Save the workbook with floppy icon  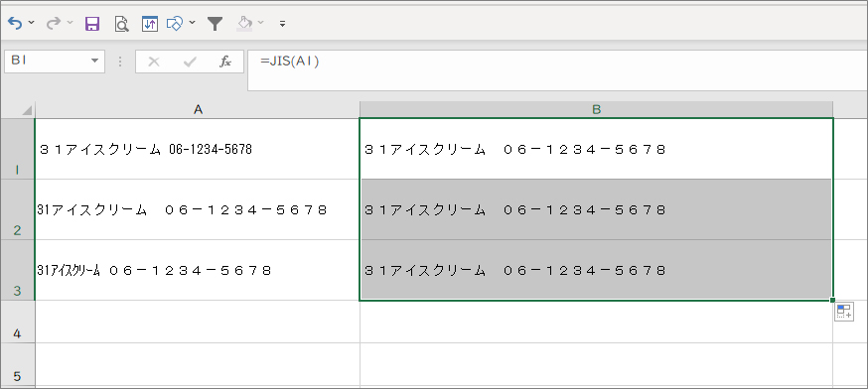pos(92,24)
